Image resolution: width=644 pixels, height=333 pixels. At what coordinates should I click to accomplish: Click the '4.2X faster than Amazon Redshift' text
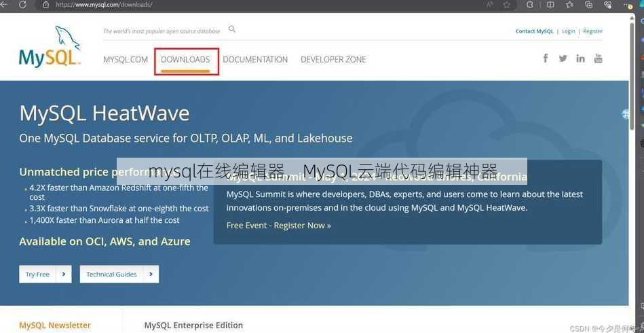point(119,192)
